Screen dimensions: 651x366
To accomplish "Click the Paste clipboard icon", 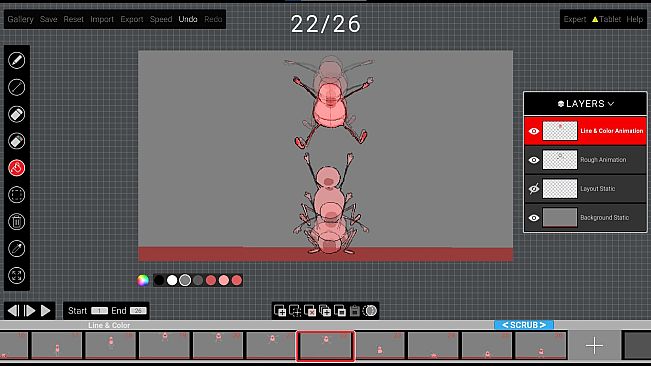I will point(355,310).
